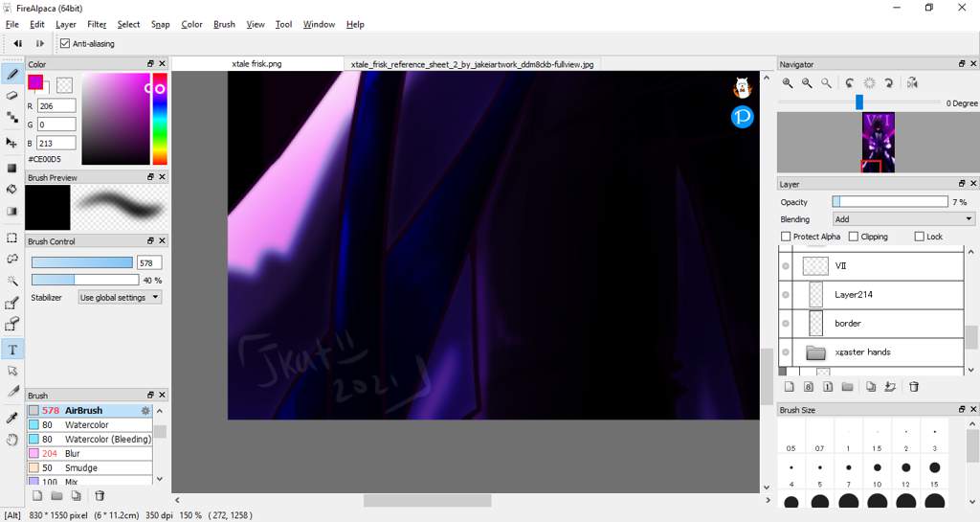Open the Blending mode dropdown
This screenshot has width=980, height=522.
pos(903,219)
